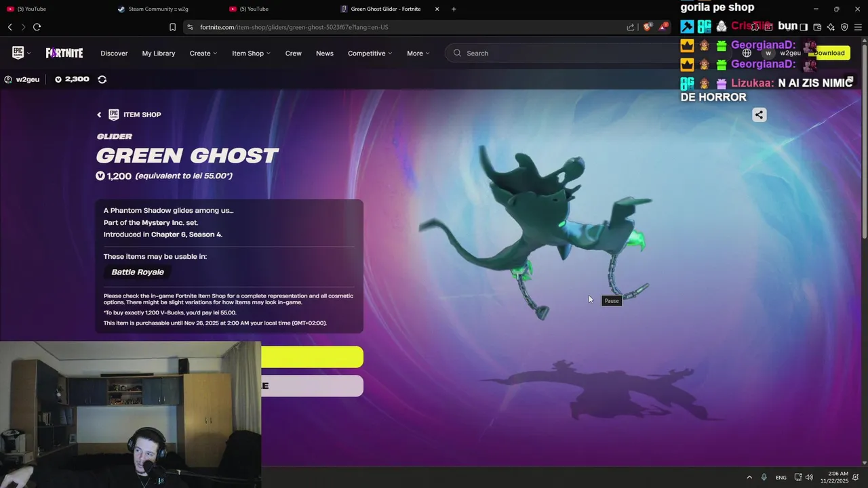868x488 pixels.
Task: Click the site settings icon before URL
Action: (191, 27)
